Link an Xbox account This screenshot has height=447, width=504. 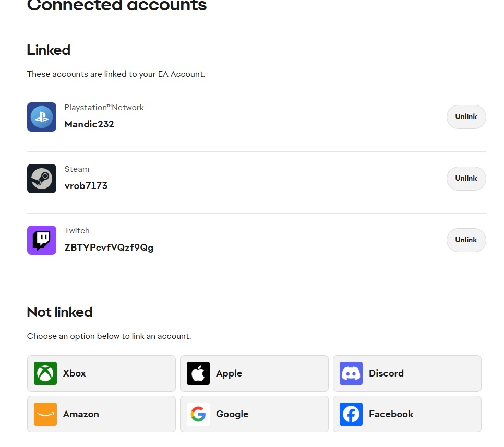[101, 373]
